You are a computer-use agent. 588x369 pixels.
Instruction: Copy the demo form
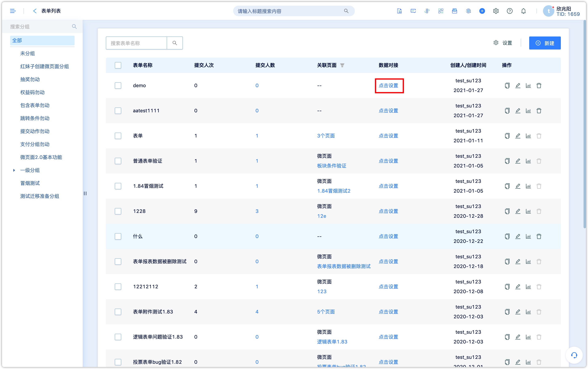click(x=507, y=85)
